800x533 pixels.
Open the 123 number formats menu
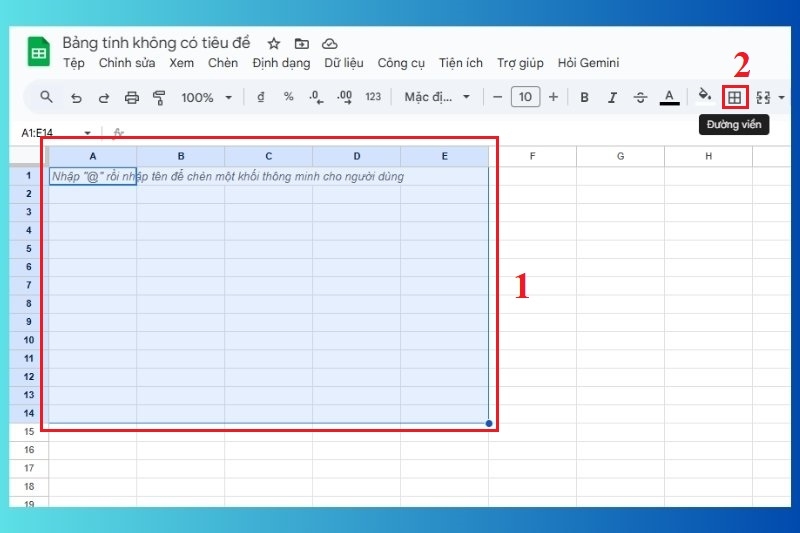(373, 97)
